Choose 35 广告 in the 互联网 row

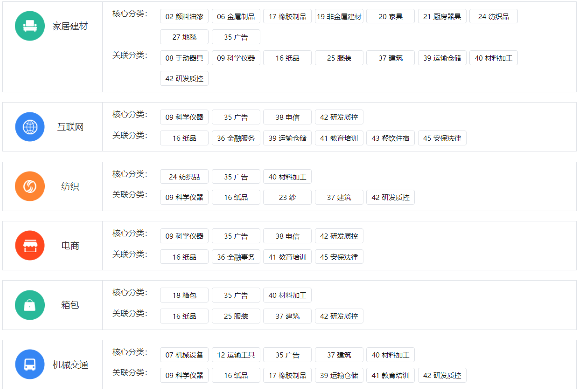coord(236,117)
